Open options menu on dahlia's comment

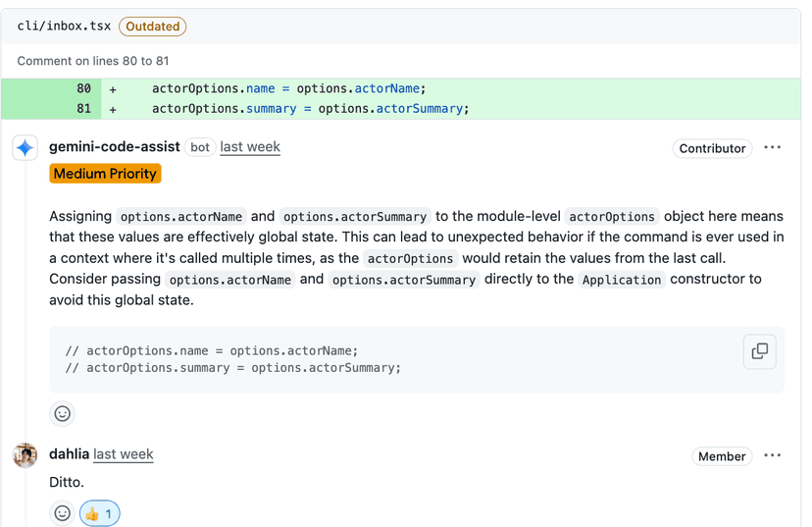point(773,455)
